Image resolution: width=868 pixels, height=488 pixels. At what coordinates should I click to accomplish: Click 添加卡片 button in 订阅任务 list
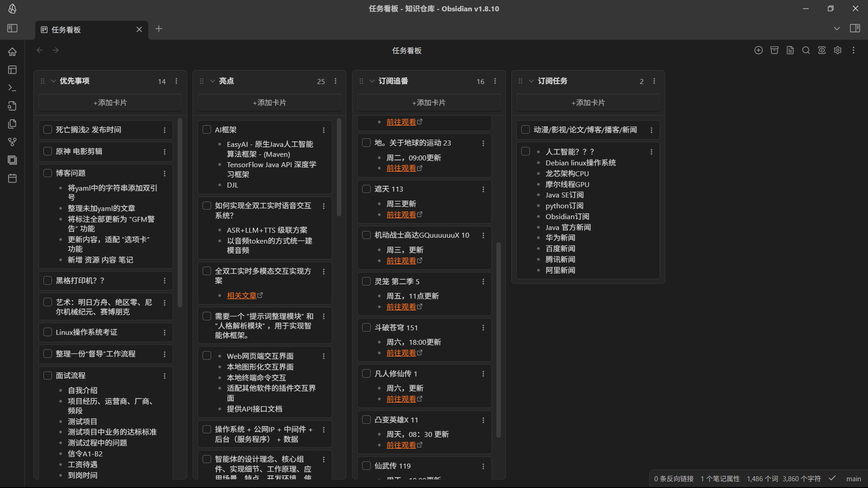588,103
